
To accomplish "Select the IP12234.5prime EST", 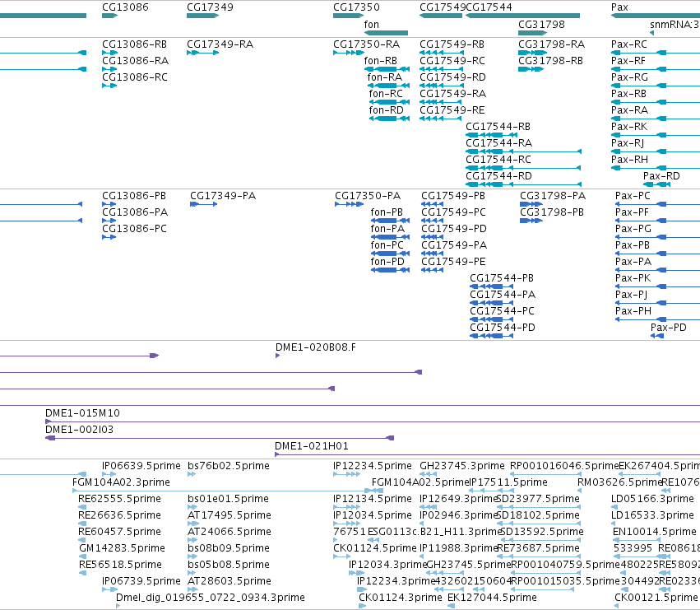I will click(347, 474).
